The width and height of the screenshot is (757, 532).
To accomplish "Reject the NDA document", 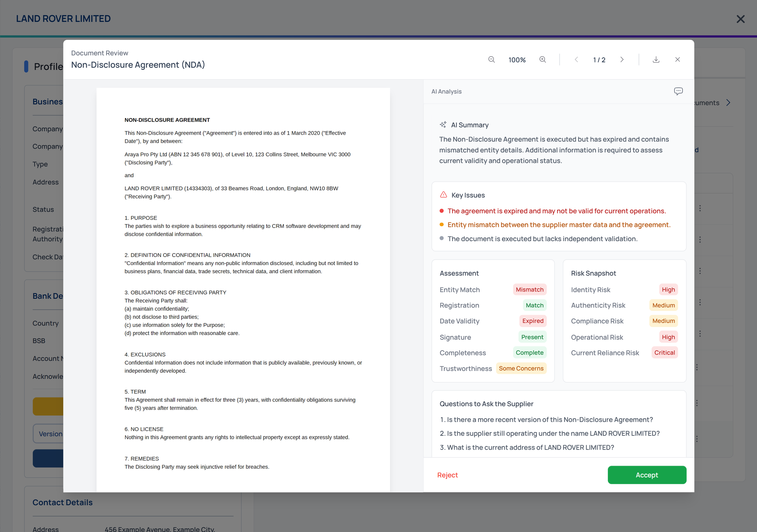I will click(447, 475).
